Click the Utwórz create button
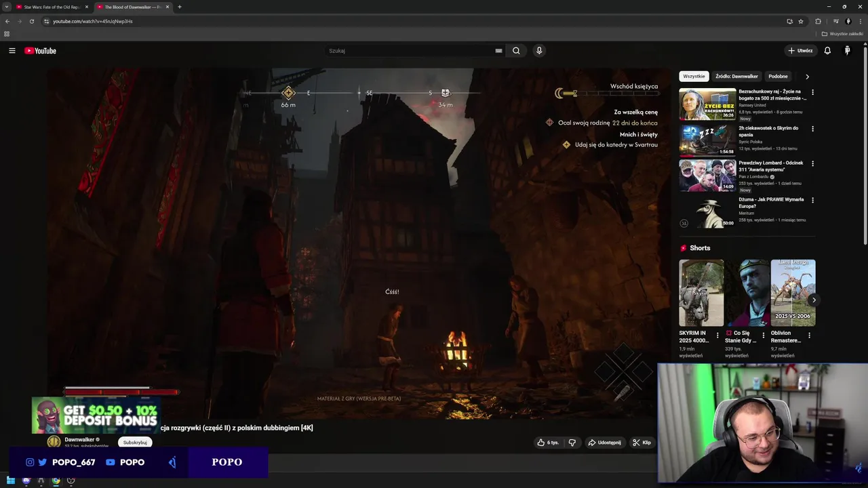This screenshot has width=868, height=488. tap(800, 51)
